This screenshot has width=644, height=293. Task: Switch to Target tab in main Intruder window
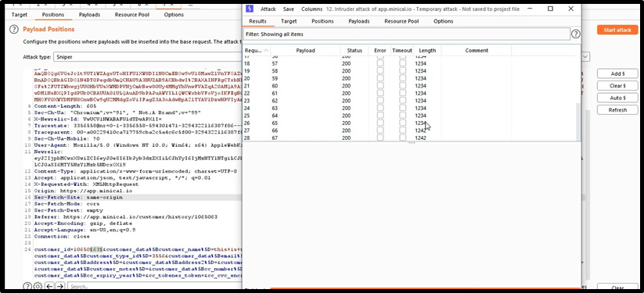20,15
